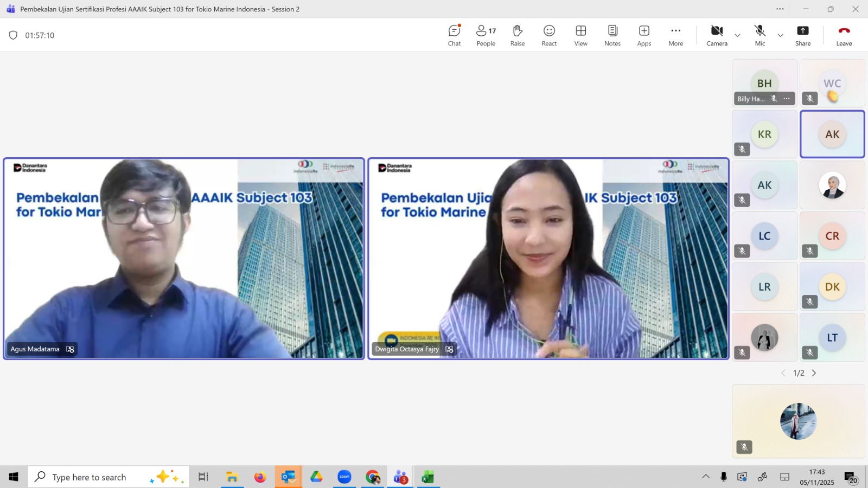
Task: Leave the meeting
Action: coord(844,36)
